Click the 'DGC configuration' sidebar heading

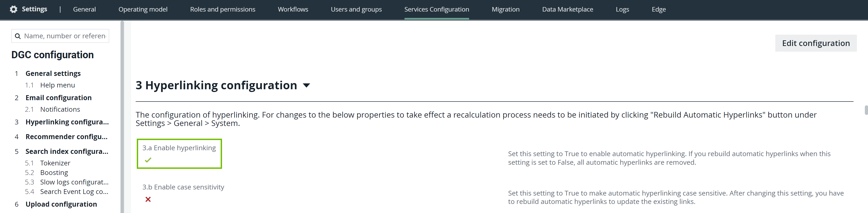pos(52,55)
